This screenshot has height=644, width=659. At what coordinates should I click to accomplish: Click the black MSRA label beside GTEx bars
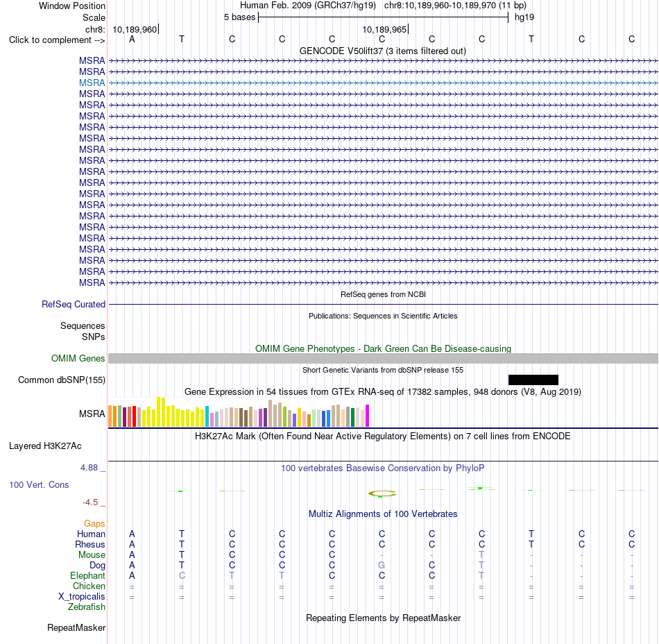[x=92, y=414]
